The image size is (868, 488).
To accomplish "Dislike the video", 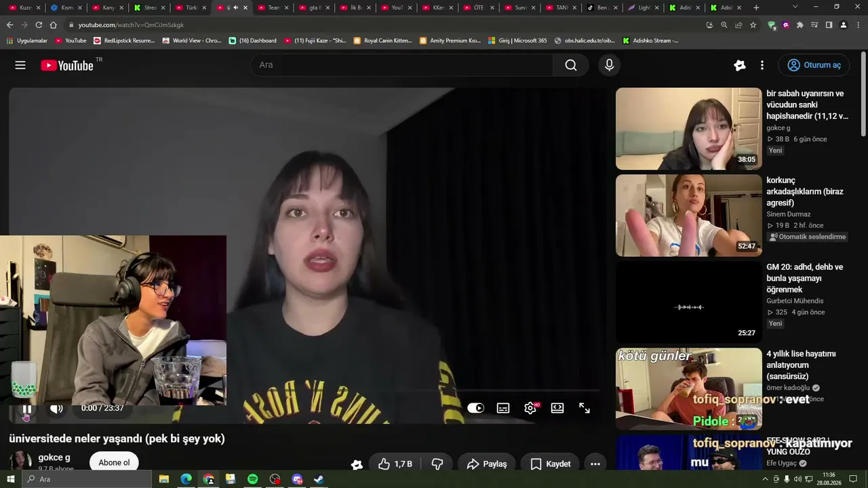I will click(x=437, y=464).
